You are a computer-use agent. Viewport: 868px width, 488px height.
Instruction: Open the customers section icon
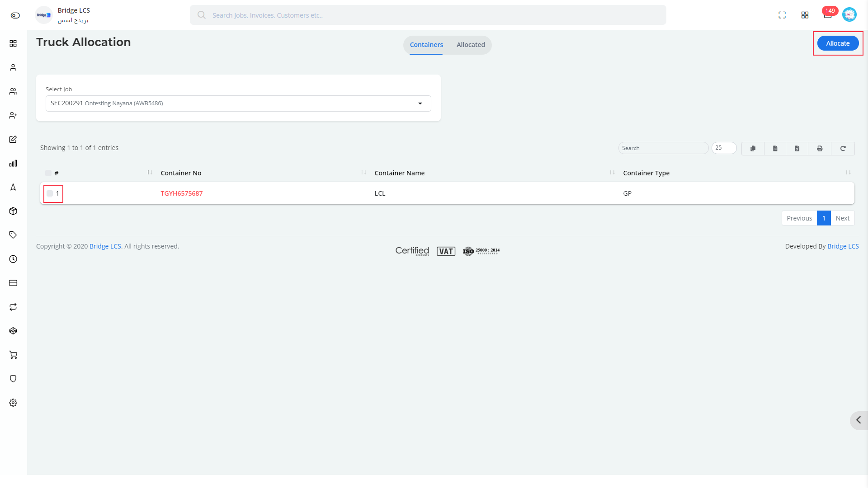click(13, 91)
